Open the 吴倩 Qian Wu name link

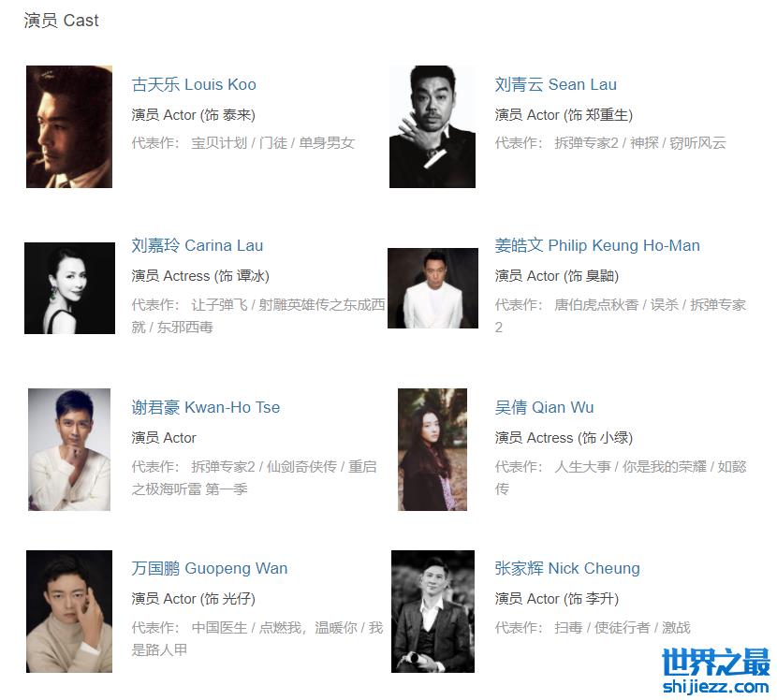pyautogui.click(x=544, y=408)
